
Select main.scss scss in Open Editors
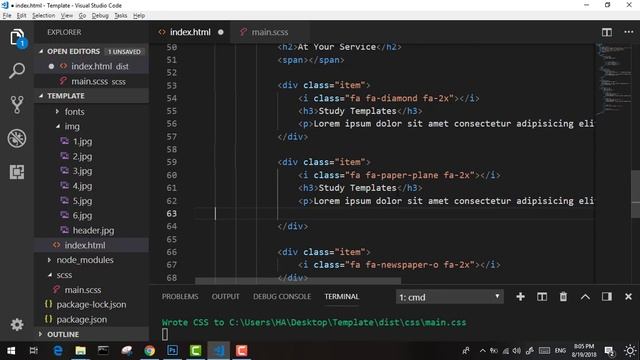(x=92, y=81)
